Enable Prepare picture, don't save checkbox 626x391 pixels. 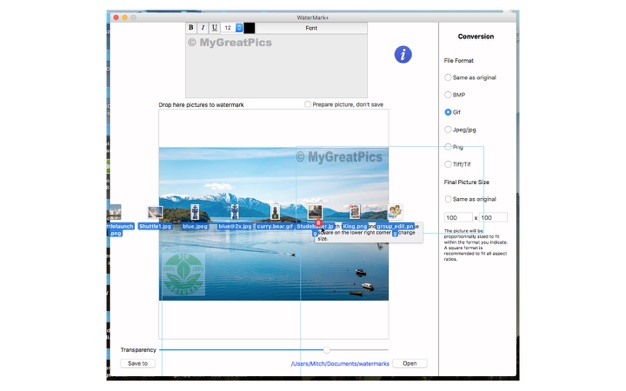point(307,104)
